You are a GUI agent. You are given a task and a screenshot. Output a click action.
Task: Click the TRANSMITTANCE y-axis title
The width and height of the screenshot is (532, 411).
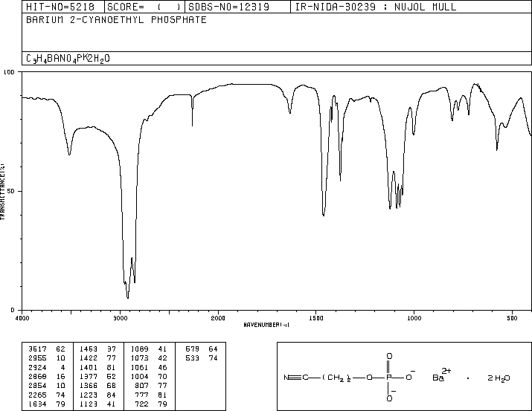pos(2,192)
